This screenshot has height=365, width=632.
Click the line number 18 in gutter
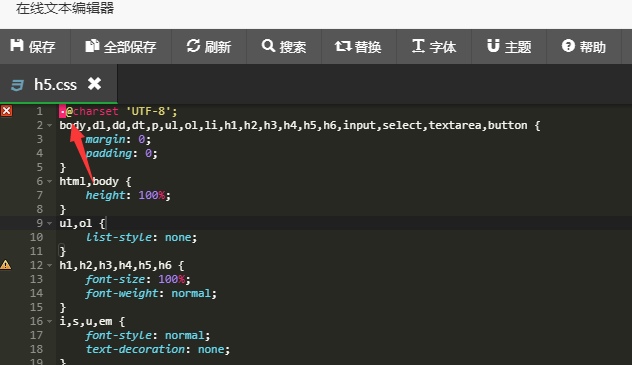[36, 349]
